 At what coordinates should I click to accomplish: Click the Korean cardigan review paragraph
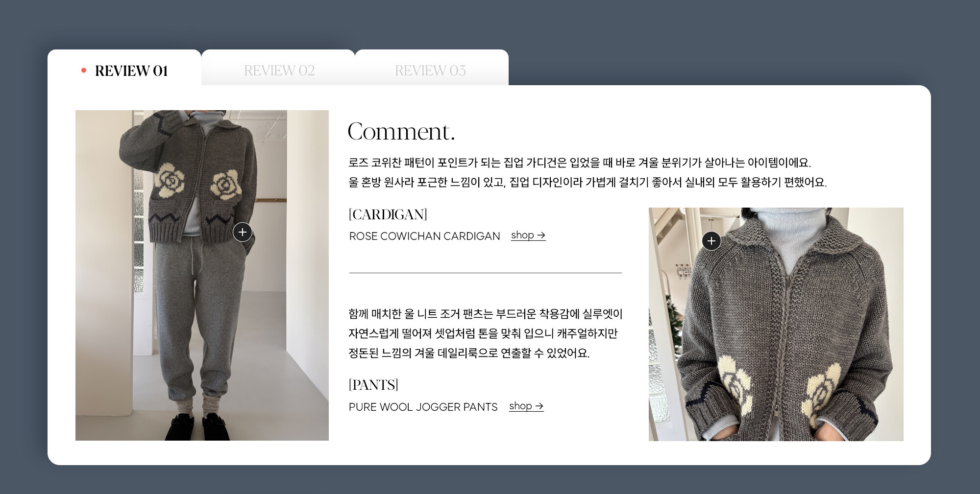(588, 172)
